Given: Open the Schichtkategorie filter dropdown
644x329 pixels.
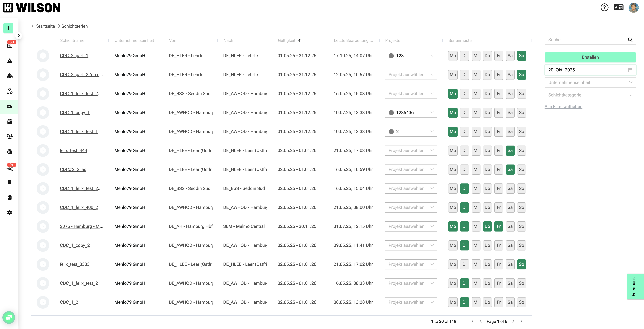Looking at the screenshot, I should (x=590, y=95).
